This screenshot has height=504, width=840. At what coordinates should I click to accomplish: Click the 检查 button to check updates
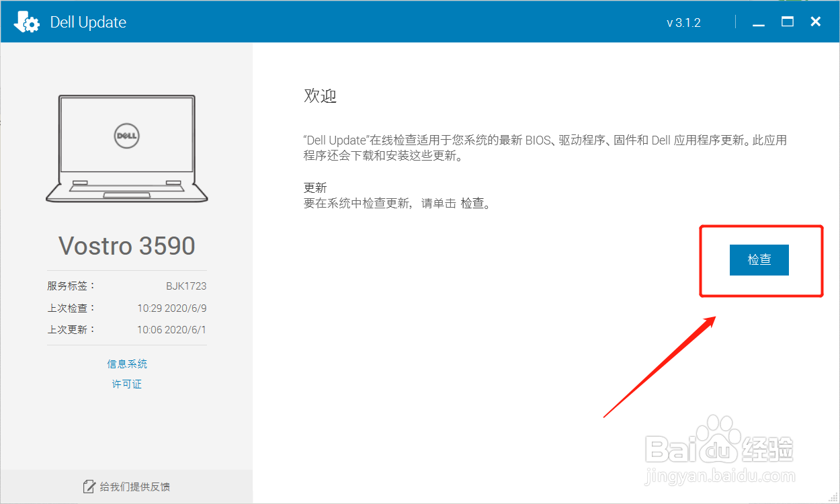[x=759, y=259]
